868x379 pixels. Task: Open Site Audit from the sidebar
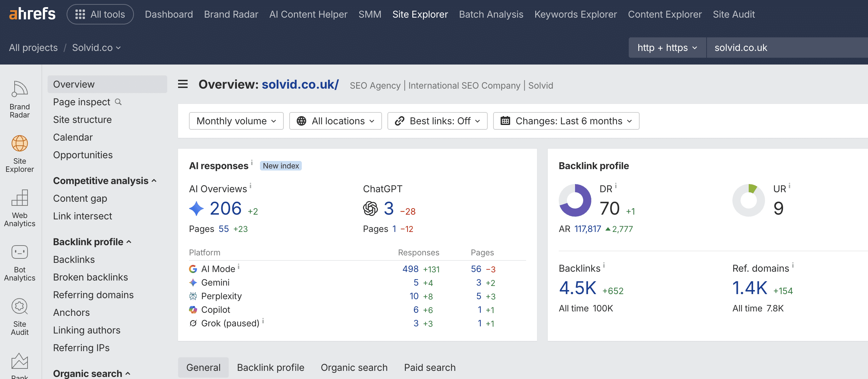coord(20,317)
